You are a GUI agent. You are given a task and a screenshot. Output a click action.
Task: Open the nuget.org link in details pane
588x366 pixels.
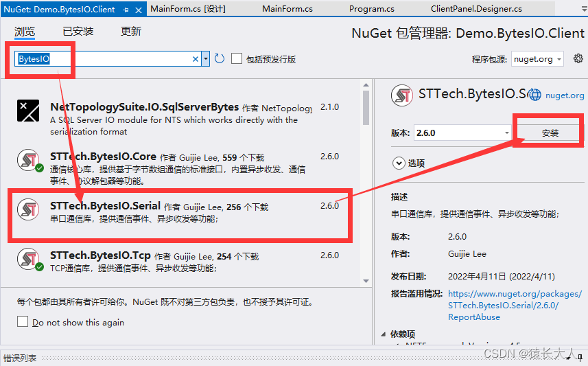[565, 95]
